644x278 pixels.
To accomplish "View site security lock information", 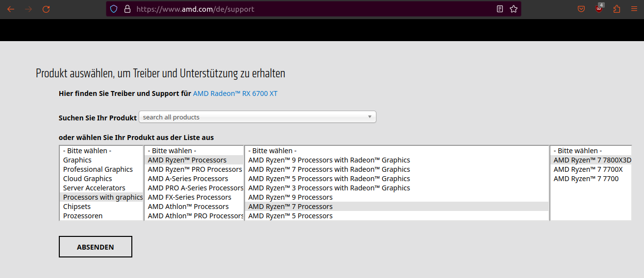I will [127, 9].
